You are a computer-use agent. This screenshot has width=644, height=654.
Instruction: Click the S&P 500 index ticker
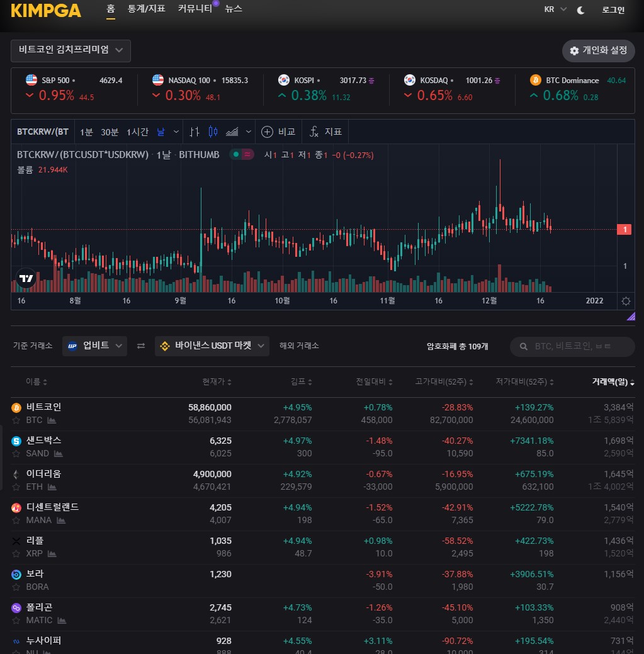(74, 88)
